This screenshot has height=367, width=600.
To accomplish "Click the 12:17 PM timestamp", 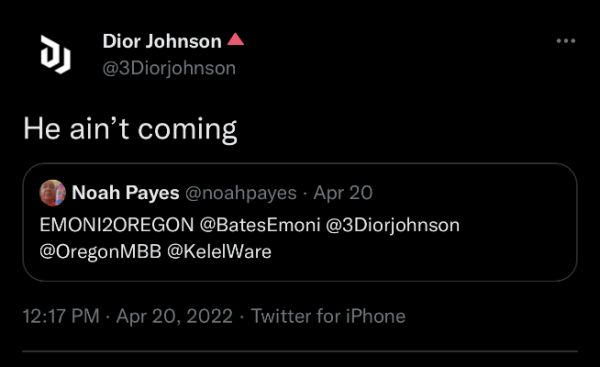I will [x=61, y=316].
